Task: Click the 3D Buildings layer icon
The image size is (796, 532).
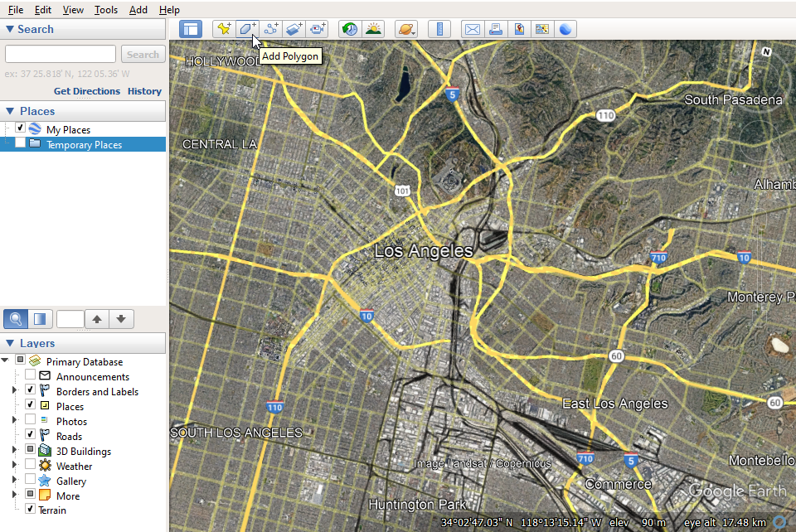Action: click(x=45, y=450)
